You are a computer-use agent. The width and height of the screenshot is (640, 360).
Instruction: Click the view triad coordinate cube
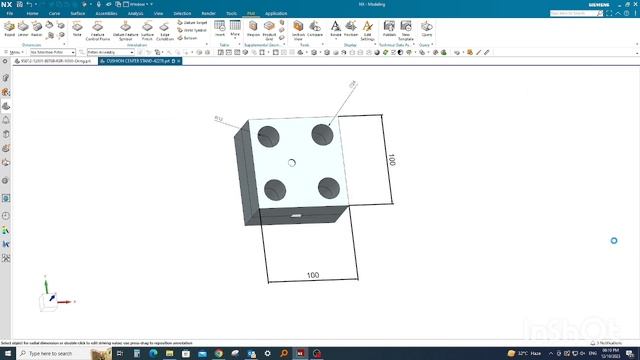pyautogui.click(x=49, y=302)
